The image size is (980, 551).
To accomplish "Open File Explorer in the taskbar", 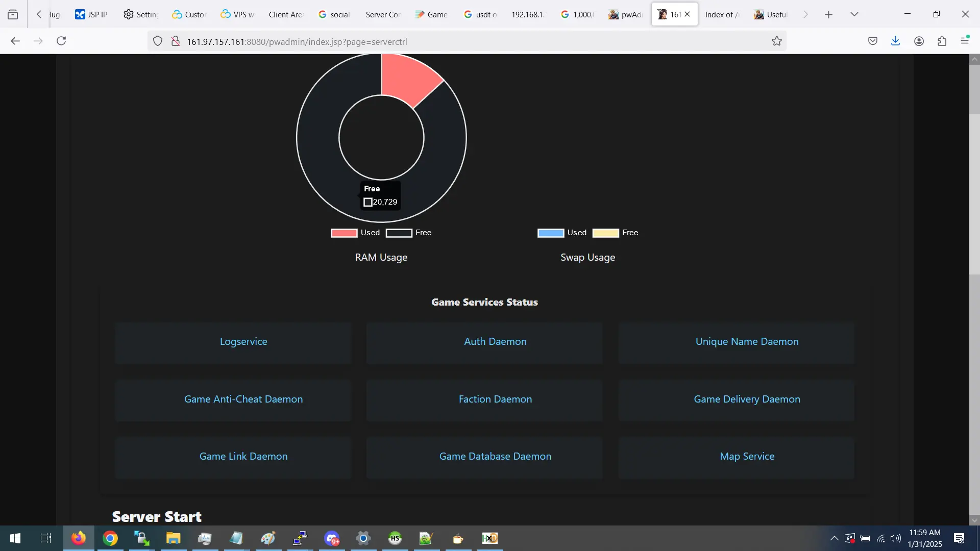I will pos(174,538).
